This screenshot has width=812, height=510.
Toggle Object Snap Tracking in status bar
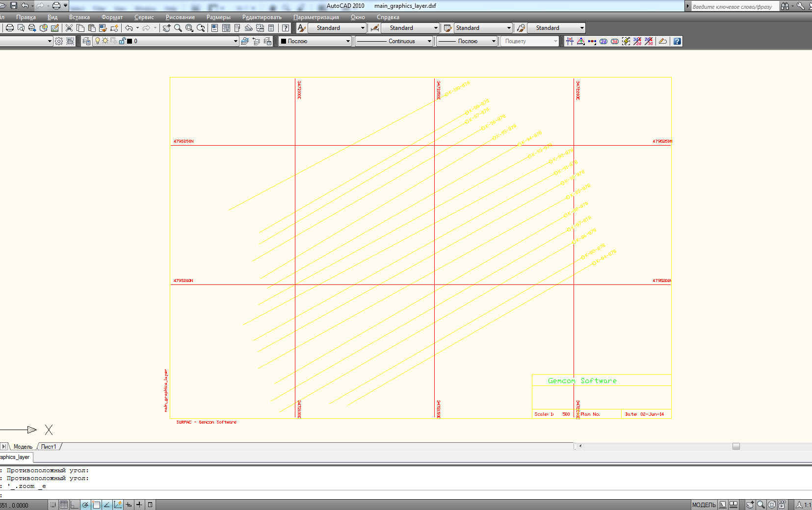[x=107, y=505]
